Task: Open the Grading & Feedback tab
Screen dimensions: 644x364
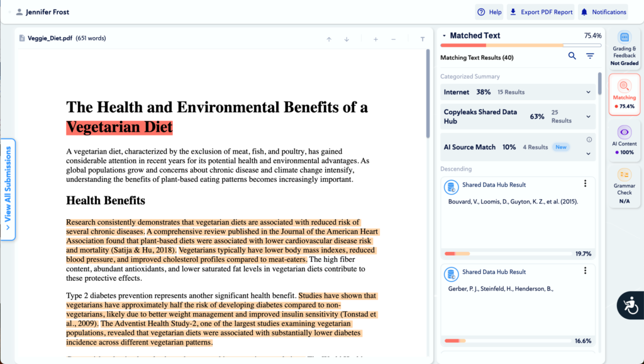Action: 624,48
